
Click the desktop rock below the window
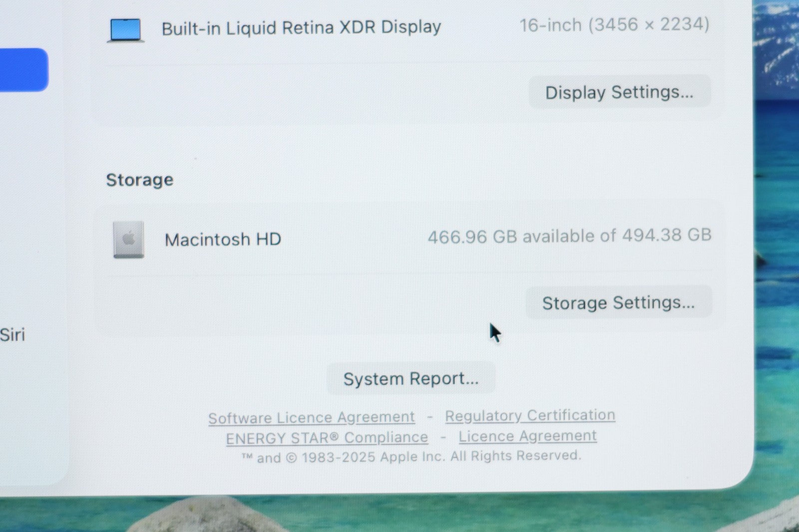click(205, 515)
